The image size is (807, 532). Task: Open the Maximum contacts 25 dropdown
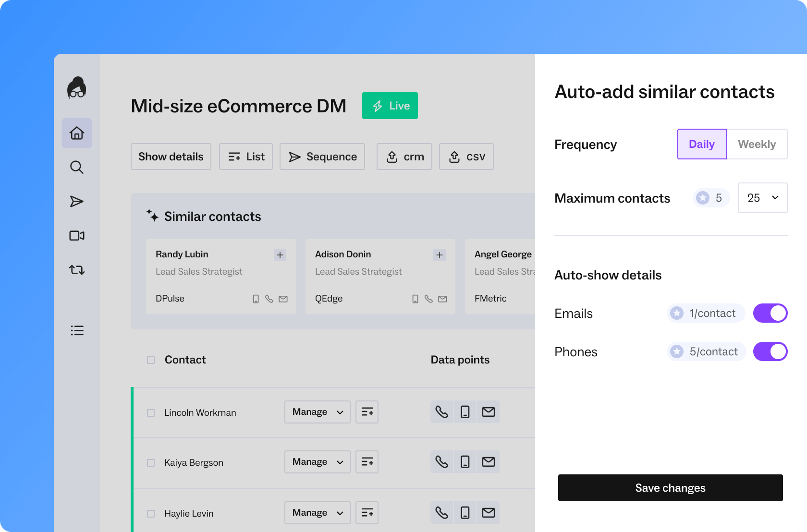point(762,198)
